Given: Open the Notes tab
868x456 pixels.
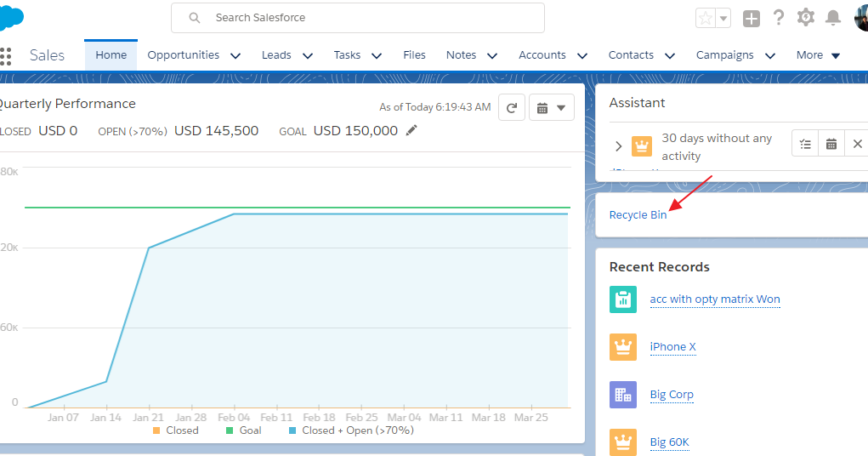Looking at the screenshot, I should (461, 54).
